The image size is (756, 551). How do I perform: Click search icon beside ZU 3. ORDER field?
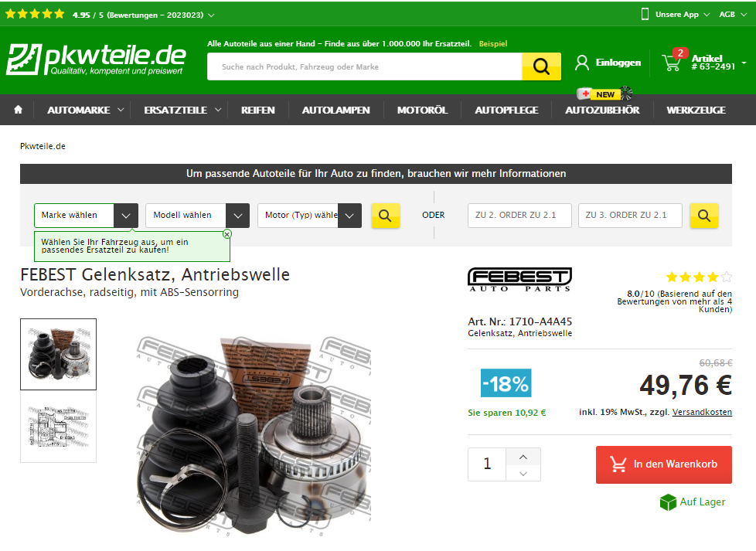tap(704, 216)
